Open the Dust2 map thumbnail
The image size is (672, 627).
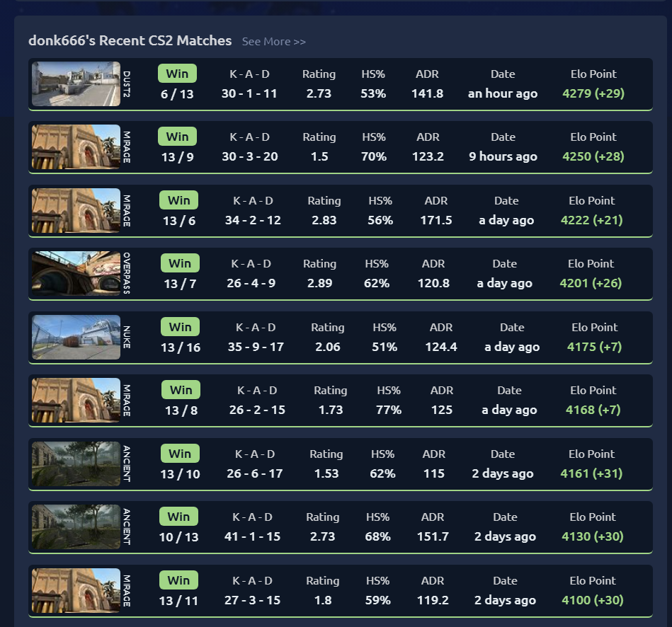tap(76, 84)
